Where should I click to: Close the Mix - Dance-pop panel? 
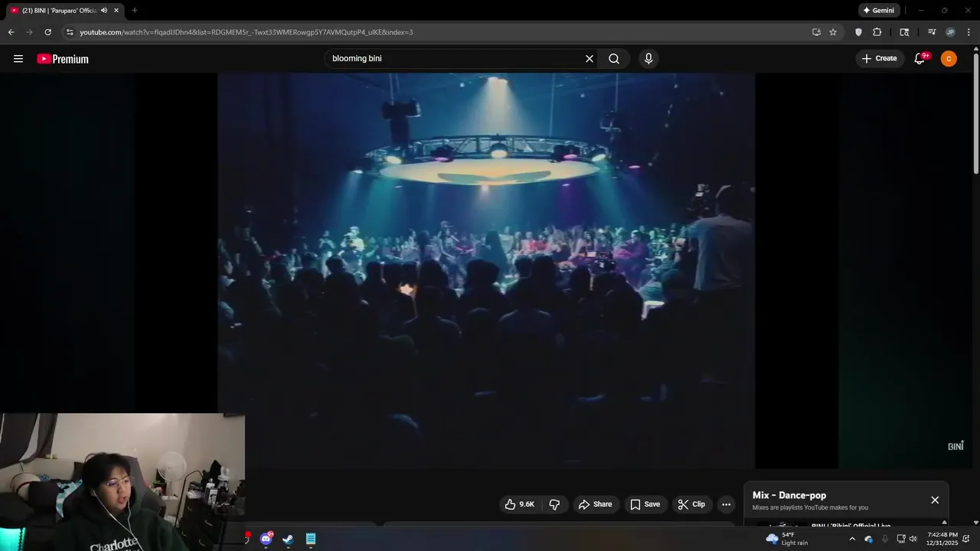[935, 500]
